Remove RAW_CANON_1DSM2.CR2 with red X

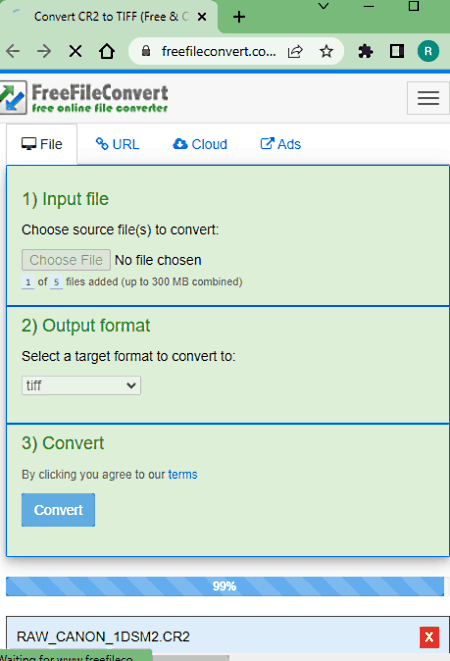(429, 637)
